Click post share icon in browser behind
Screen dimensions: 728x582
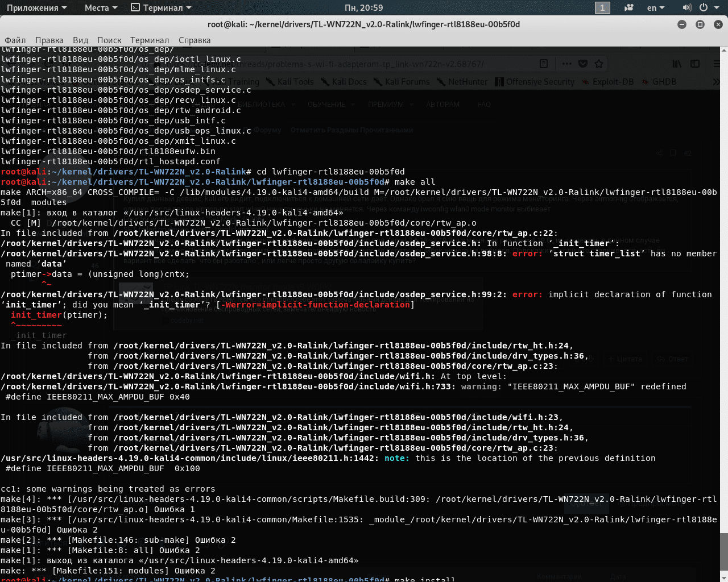(x=659, y=153)
